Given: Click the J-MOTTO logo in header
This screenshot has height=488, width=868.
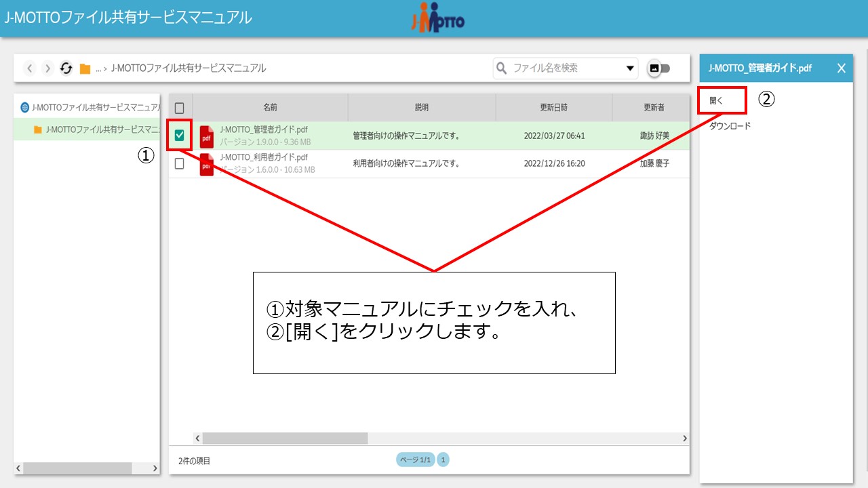Looking at the screenshot, I should (x=438, y=18).
